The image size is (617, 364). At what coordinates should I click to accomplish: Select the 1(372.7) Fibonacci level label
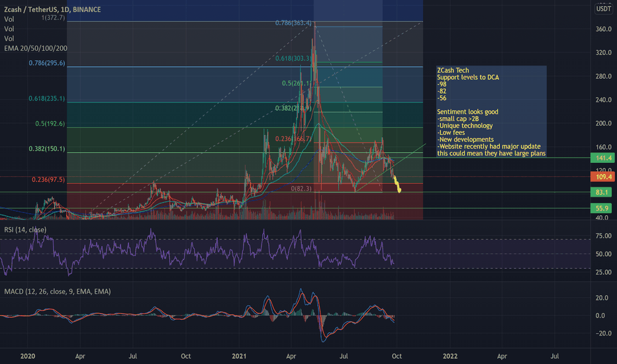(x=53, y=18)
